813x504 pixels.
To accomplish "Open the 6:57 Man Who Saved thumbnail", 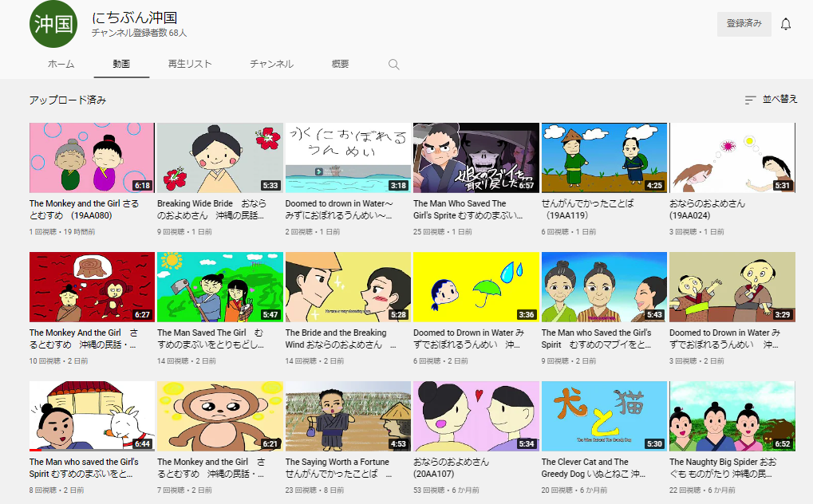I will click(x=476, y=157).
